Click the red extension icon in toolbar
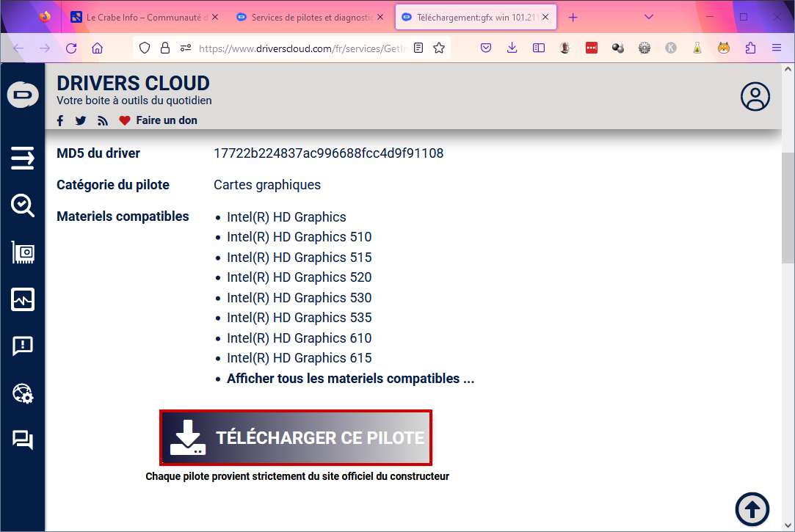 coord(592,48)
